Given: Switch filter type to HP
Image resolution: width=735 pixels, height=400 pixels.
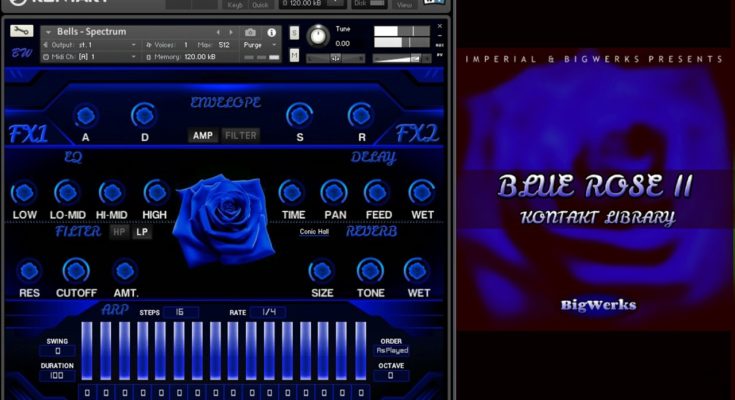Looking at the screenshot, I should pyautogui.click(x=119, y=232).
